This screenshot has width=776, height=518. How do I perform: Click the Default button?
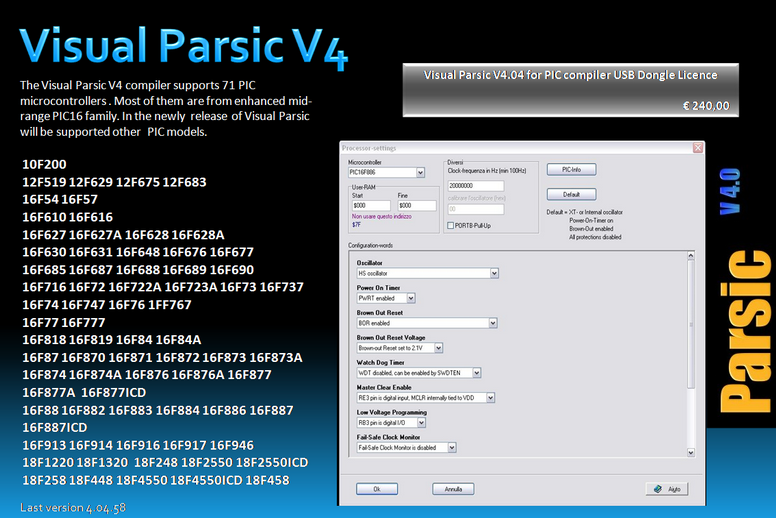(572, 194)
